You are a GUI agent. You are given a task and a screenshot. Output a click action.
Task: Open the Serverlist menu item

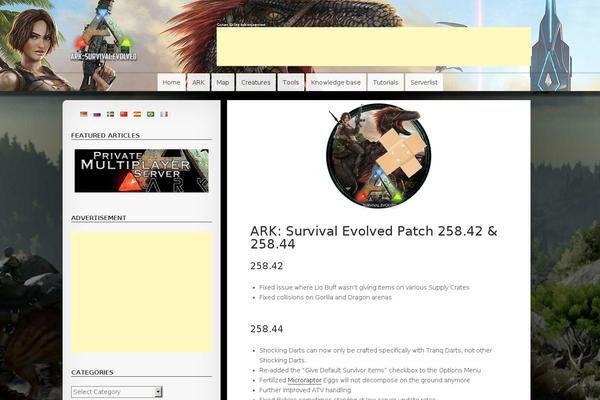[x=424, y=82]
